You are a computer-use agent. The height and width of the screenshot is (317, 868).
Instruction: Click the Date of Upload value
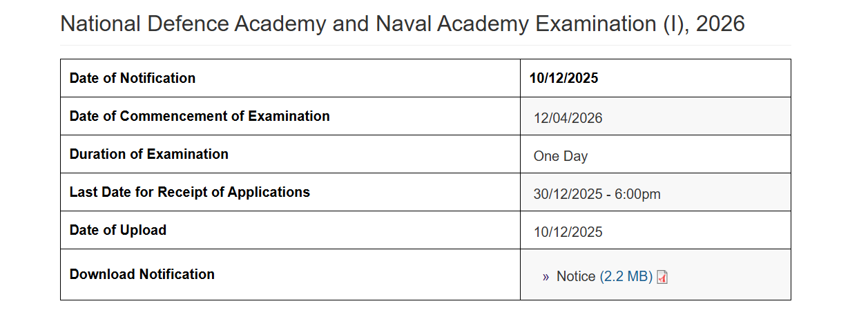point(568,232)
